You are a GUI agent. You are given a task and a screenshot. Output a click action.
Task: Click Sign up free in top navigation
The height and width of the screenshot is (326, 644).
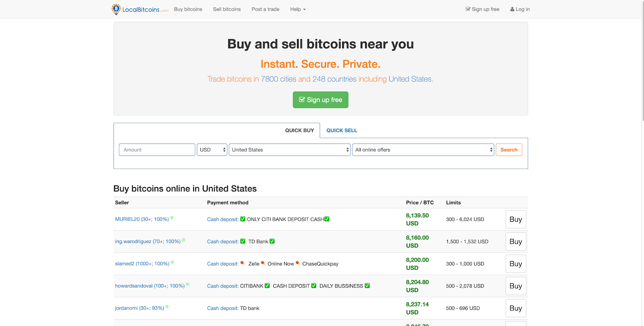coord(482,9)
